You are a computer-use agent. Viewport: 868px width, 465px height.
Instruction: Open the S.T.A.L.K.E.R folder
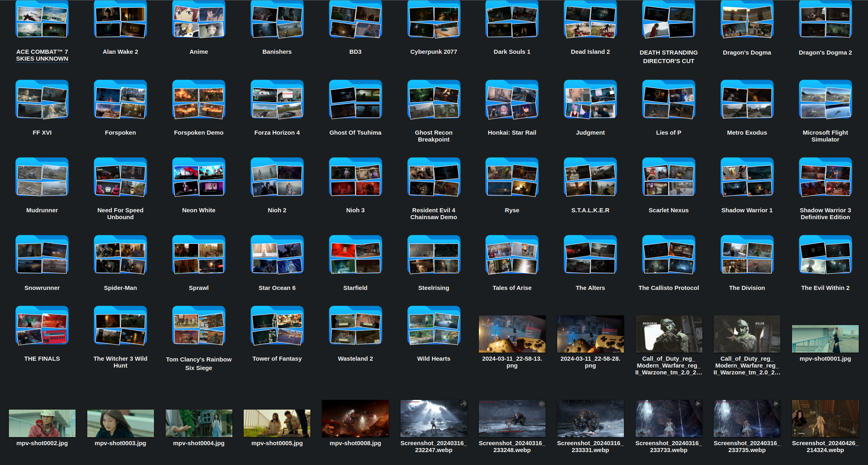click(590, 177)
